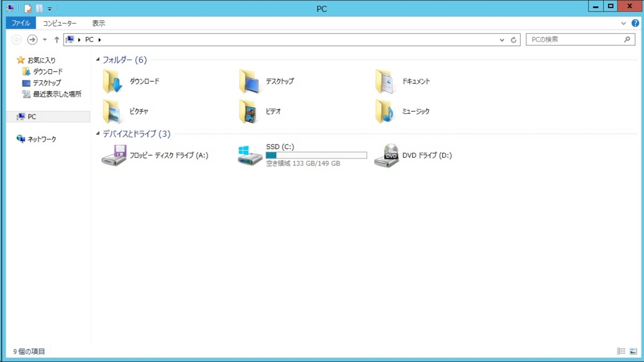
Task: Click the ビデオ folder label text
Action: tap(273, 111)
